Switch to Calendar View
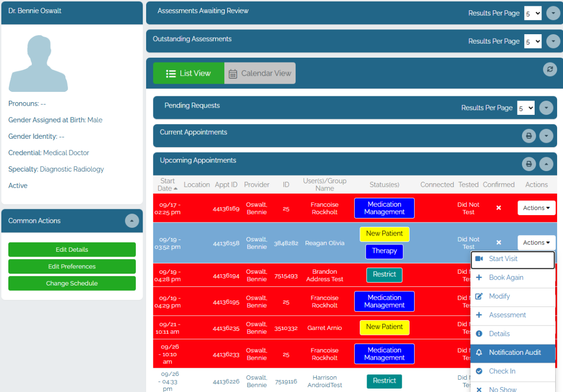Viewport: 563px width, 392px height. click(x=260, y=73)
